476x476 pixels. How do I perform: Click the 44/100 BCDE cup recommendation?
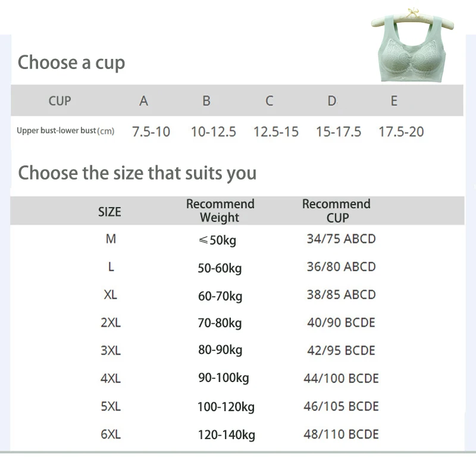click(341, 378)
